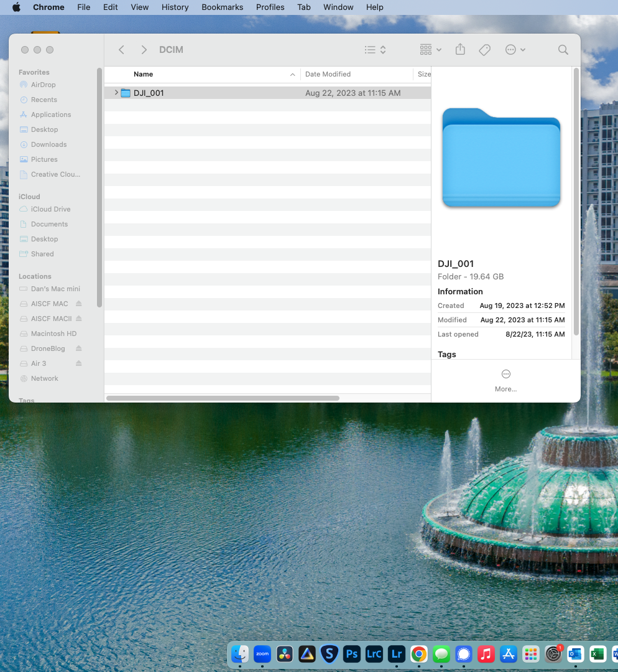Eject the AISCF MAC volume
618x672 pixels.
pyautogui.click(x=79, y=304)
